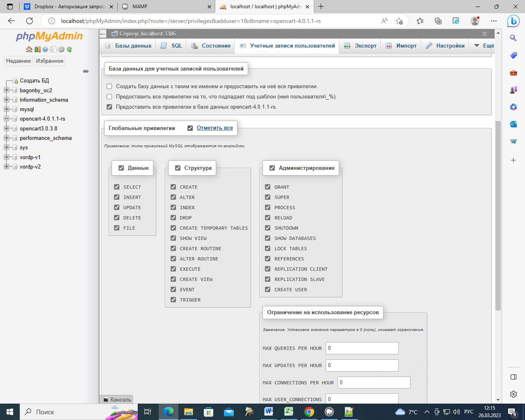Enable create database with same name checkbox

[110, 87]
